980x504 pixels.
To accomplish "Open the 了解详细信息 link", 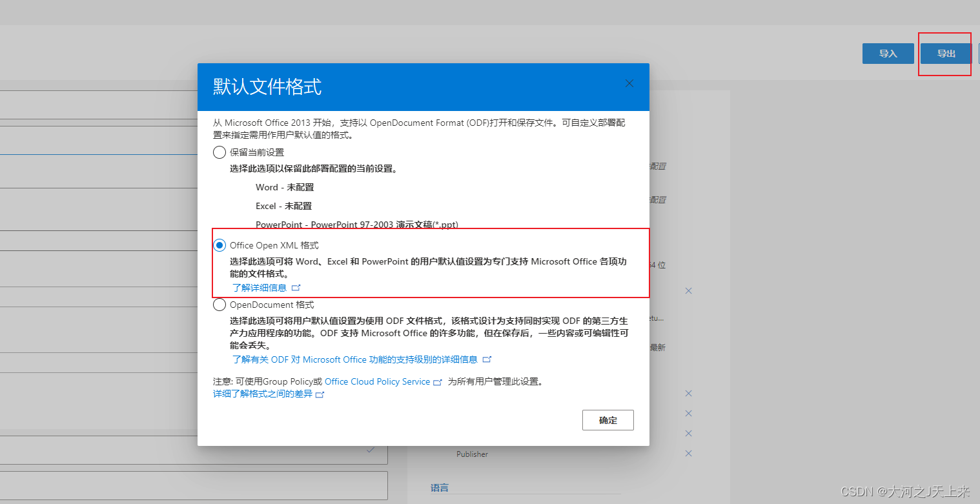I will pyautogui.click(x=266, y=288).
